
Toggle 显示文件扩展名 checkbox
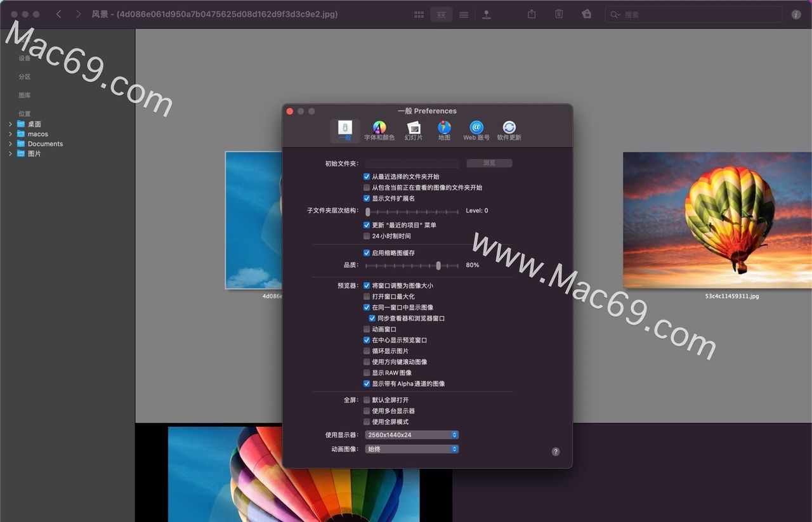pos(367,198)
